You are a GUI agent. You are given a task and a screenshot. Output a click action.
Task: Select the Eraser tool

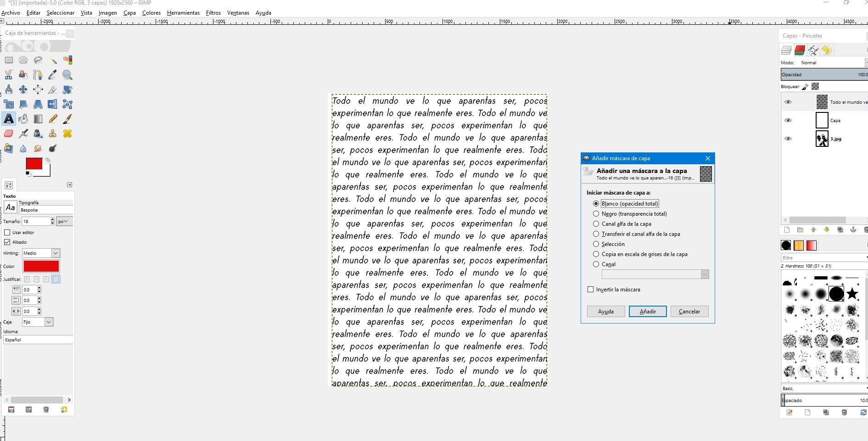pos(9,134)
